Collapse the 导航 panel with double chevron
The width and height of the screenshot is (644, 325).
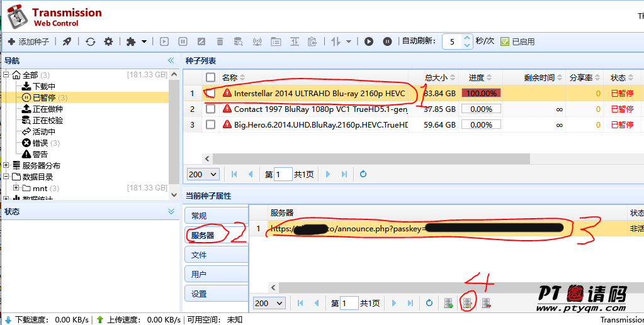coord(171,61)
